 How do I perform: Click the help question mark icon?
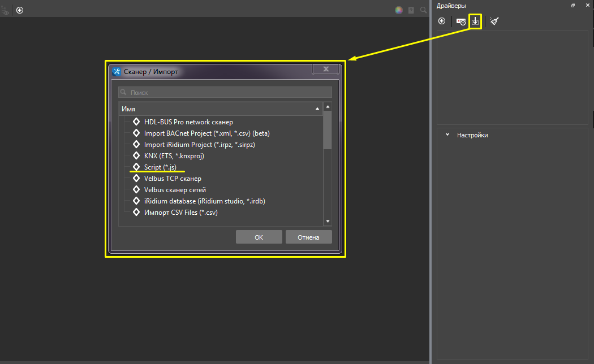pyautogui.click(x=411, y=10)
